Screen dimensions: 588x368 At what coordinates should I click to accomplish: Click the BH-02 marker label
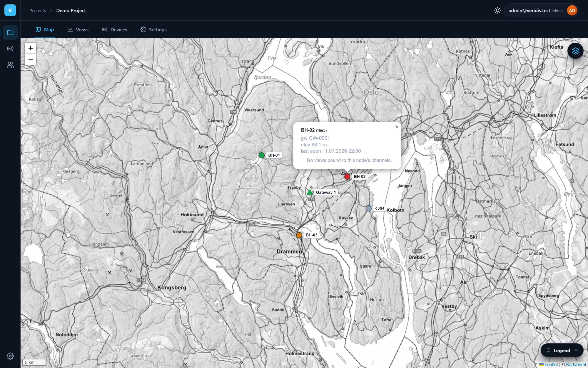click(360, 176)
